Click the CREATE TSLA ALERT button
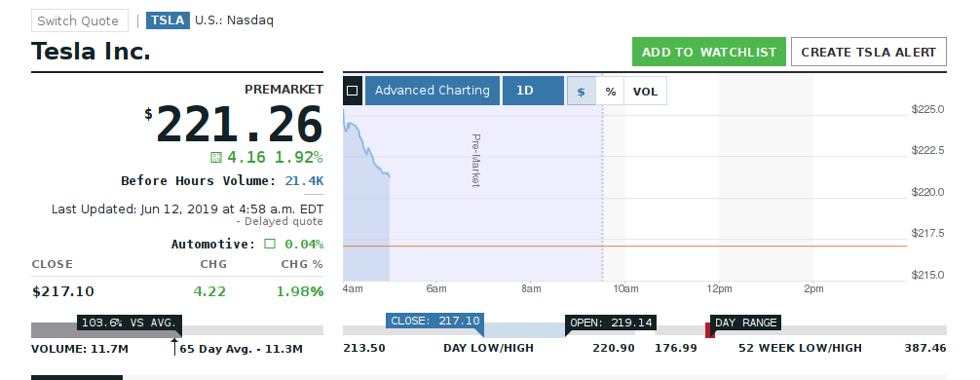The image size is (980, 380). [869, 52]
